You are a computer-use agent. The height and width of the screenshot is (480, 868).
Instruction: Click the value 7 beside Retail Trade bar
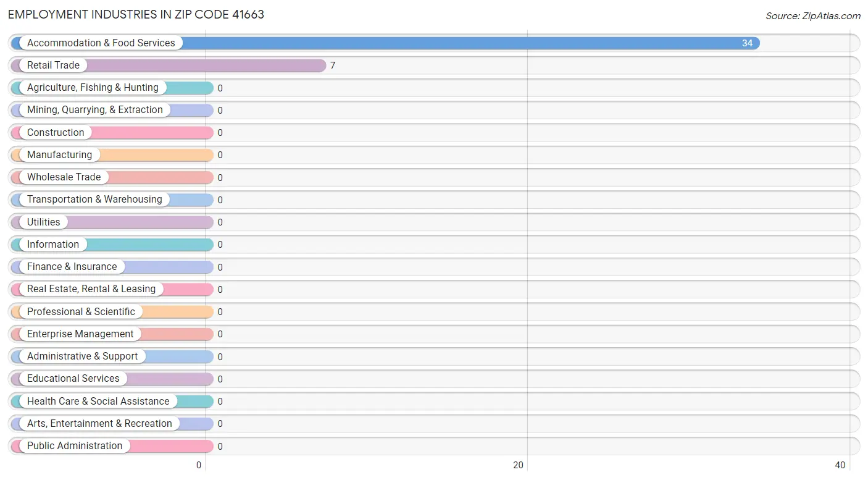(333, 65)
